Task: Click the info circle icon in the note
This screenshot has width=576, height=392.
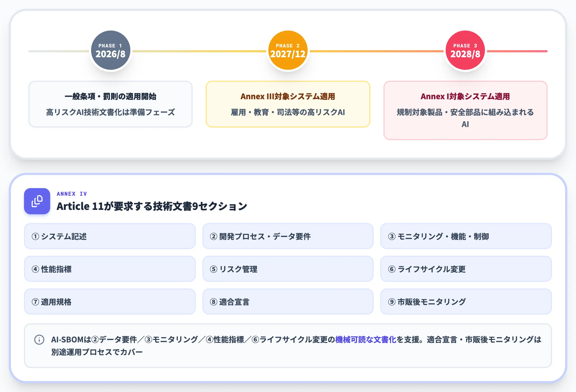Action: 39,340
